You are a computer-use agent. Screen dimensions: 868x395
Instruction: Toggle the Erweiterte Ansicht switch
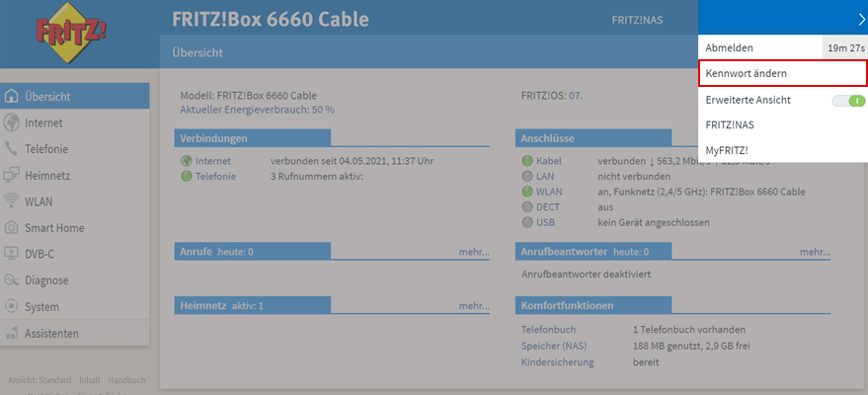(x=848, y=101)
